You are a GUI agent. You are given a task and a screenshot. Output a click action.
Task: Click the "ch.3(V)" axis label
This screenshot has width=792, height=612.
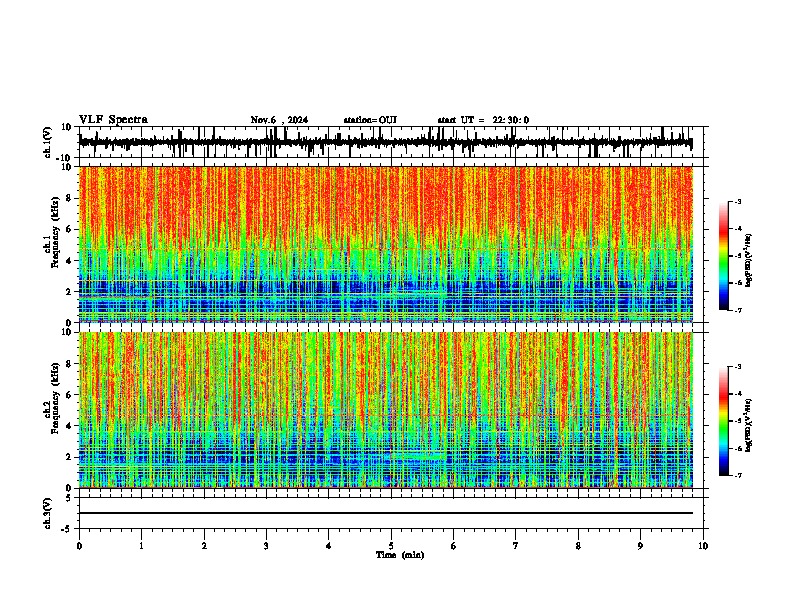coord(48,513)
